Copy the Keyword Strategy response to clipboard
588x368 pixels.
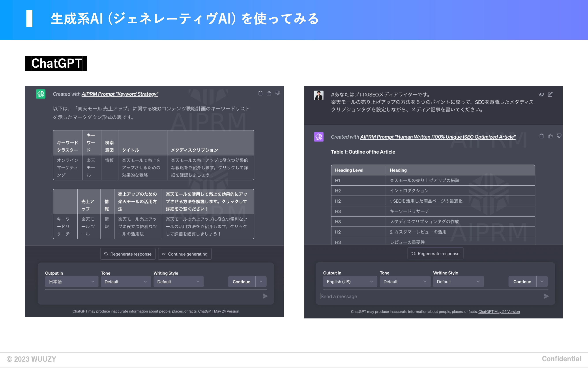[260, 93]
